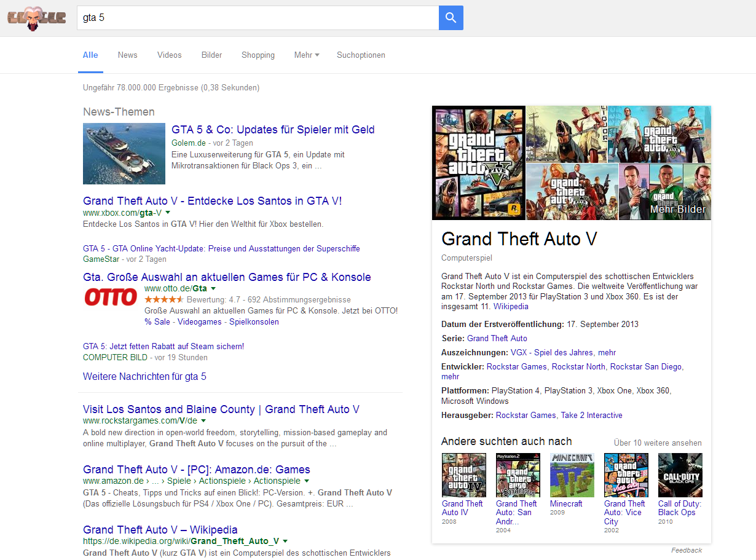Screen dimensions: 756x560
Task: Open Suchoptionen search tools
Action: point(361,55)
